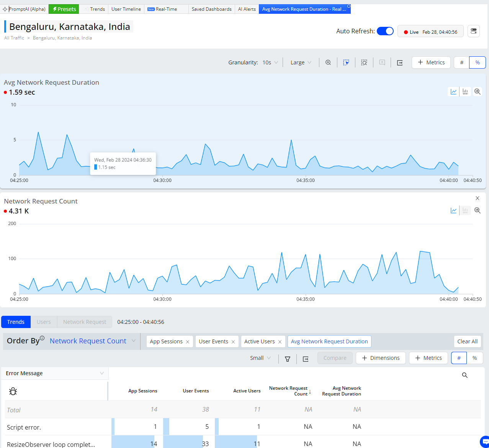
Task: Turn off the Auto Refresh switch
Action: tap(385, 31)
